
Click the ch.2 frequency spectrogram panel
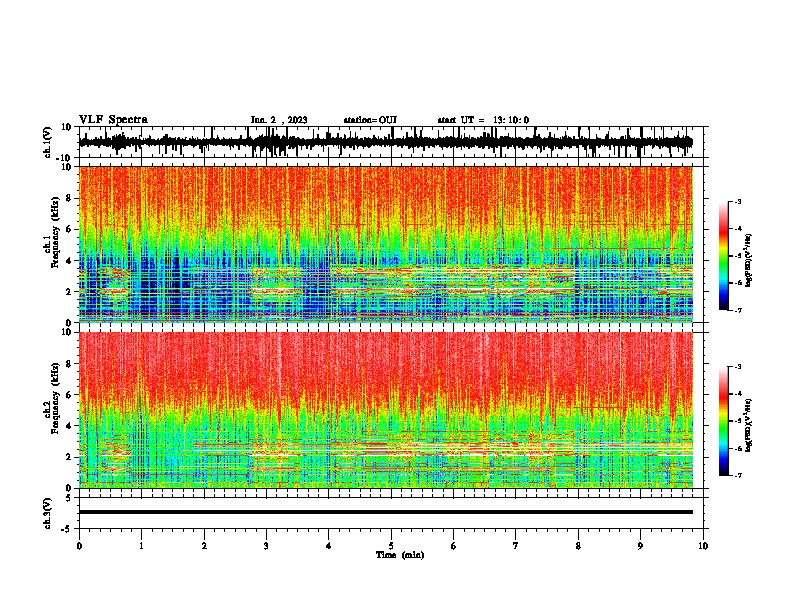(386, 410)
